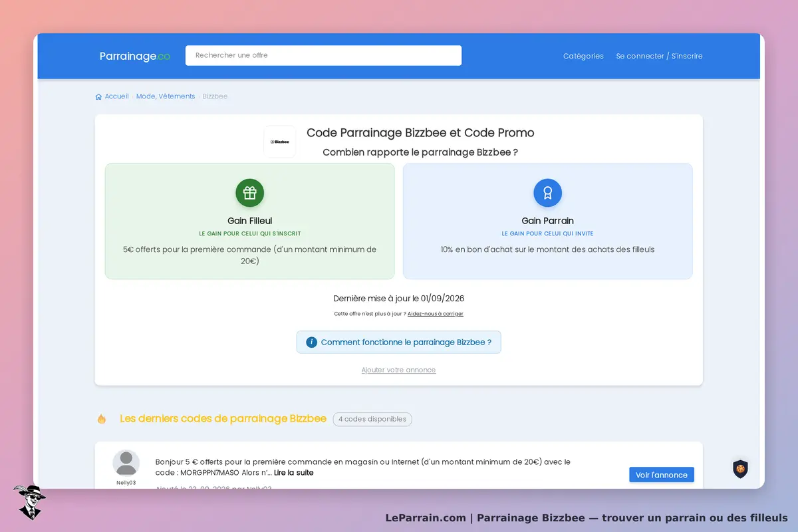Click 'Dernière mise à jour le 01/09/2026' text
This screenshot has width=798, height=532.
coord(399,299)
